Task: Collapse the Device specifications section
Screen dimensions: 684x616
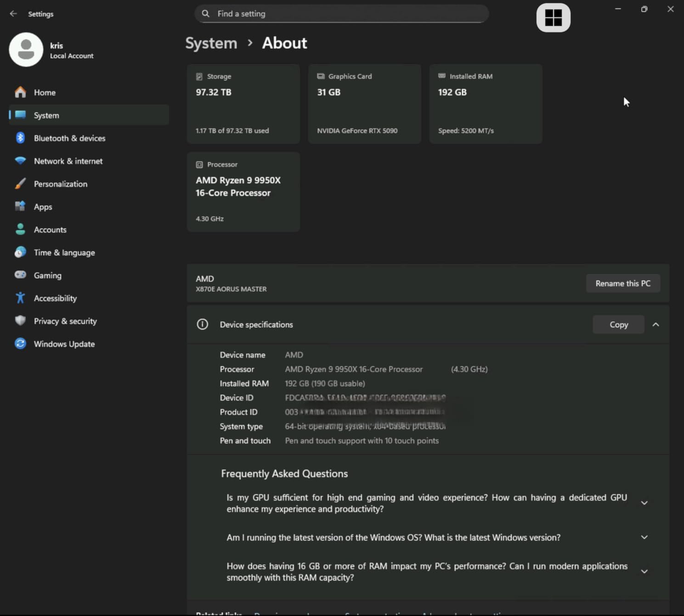Action: [x=656, y=325]
